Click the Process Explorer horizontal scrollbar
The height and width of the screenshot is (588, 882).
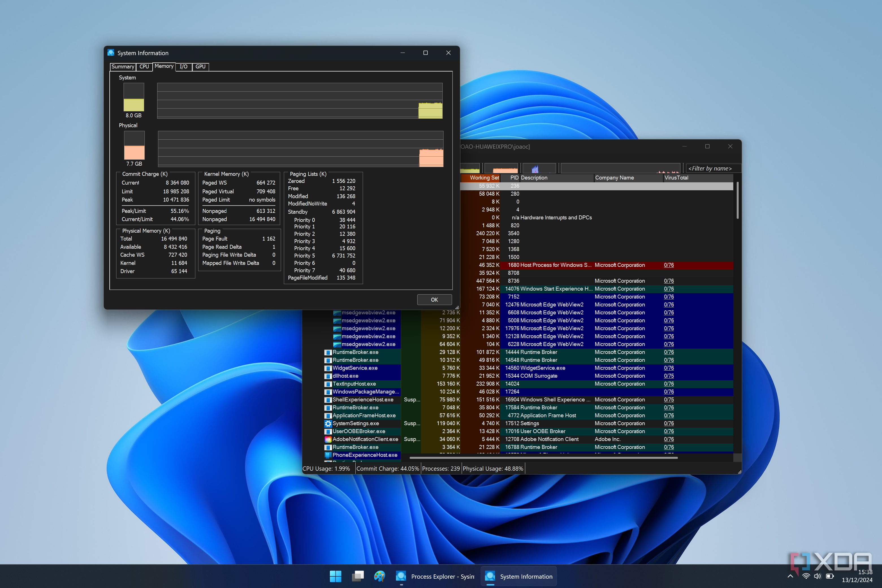pos(543,458)
